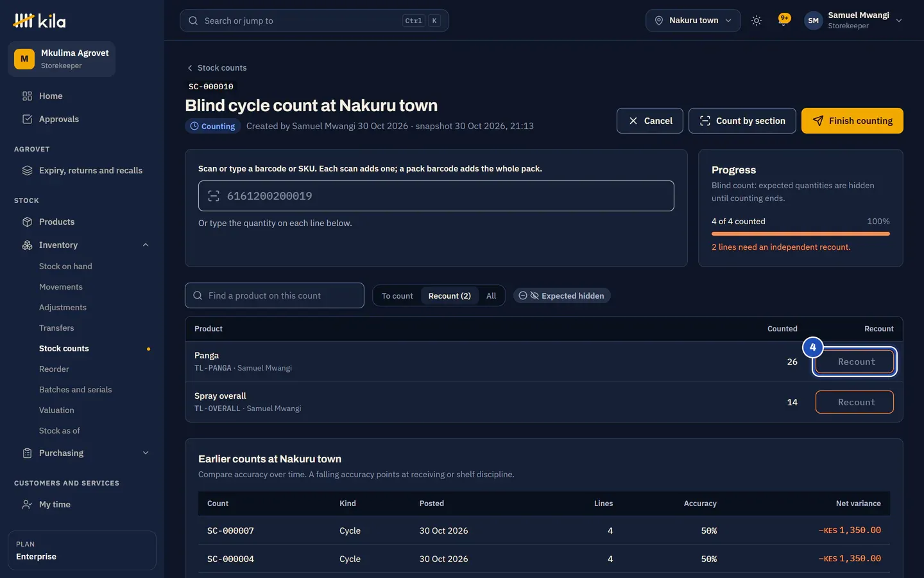Viewport: 924px width, 578px height.
Task: Click the Find a product on this count field
Action: (275, 295)
